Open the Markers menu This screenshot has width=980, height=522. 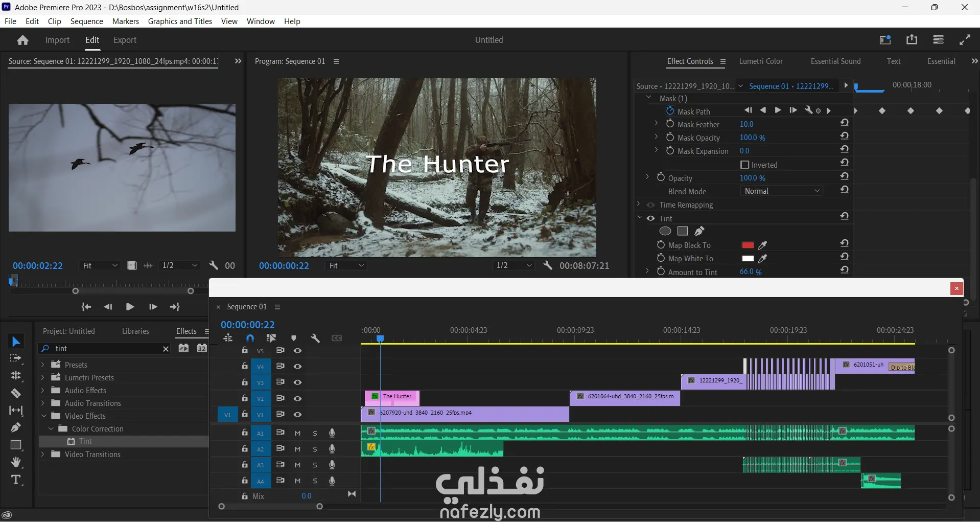tap(126, 21)
